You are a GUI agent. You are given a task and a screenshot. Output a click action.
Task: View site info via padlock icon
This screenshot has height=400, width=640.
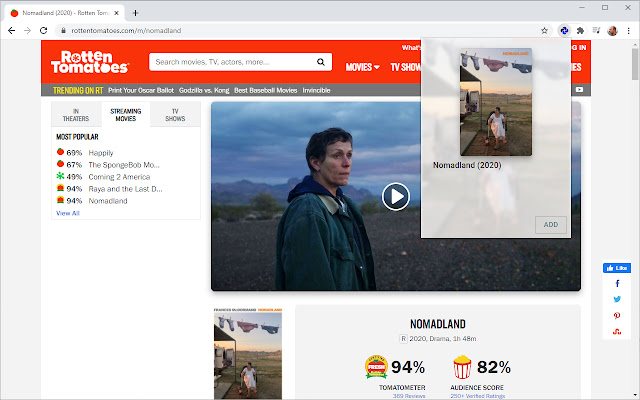tap(63, 31)
